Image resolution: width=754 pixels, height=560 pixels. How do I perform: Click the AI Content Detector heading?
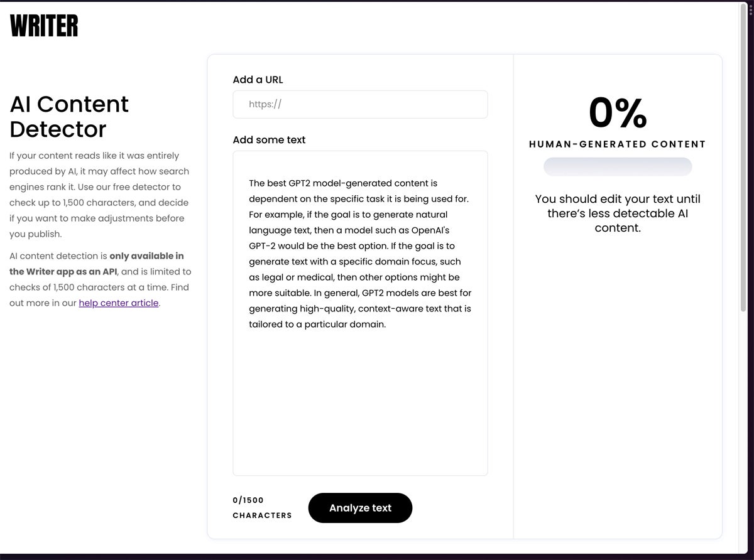(x=69, y=116)
